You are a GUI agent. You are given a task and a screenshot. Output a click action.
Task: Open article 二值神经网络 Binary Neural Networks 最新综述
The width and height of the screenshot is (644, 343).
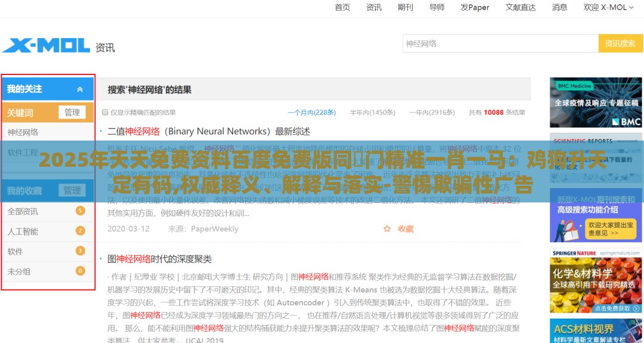click(x=209, y=131)
